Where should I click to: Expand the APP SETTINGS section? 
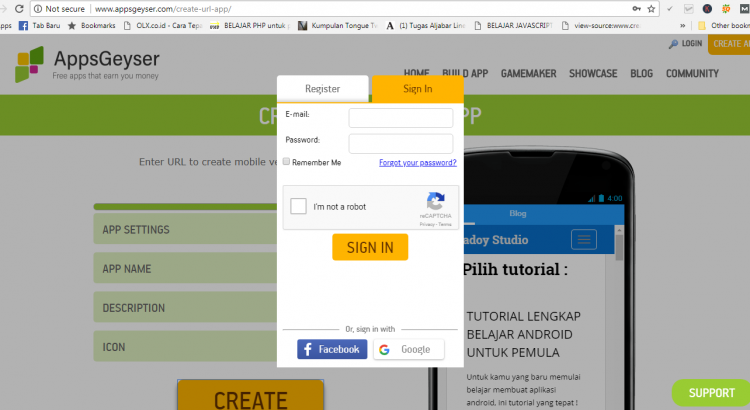[x=185, y=230]
